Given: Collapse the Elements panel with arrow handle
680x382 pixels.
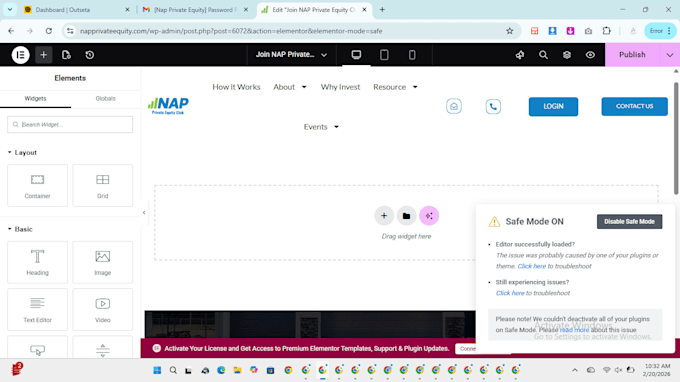Looking at the screenshot, I should click(144, 212).
